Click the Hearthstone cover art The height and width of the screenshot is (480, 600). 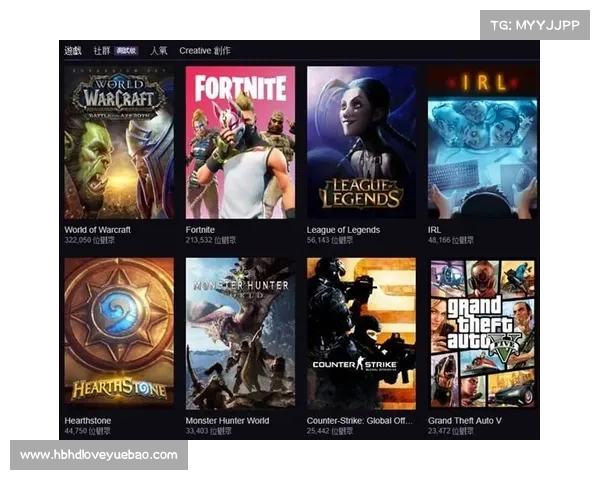point(119,333)
